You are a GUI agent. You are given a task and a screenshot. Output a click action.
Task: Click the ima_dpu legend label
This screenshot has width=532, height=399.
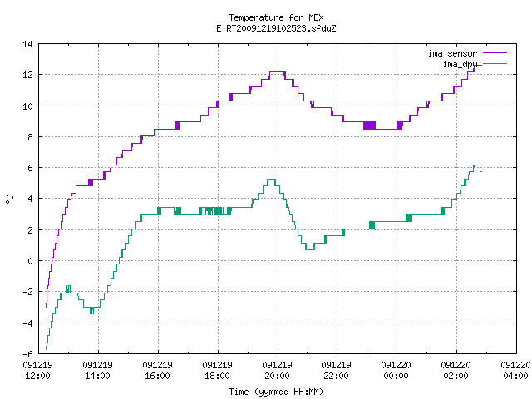pyautogui.click(x=460, y=64)
